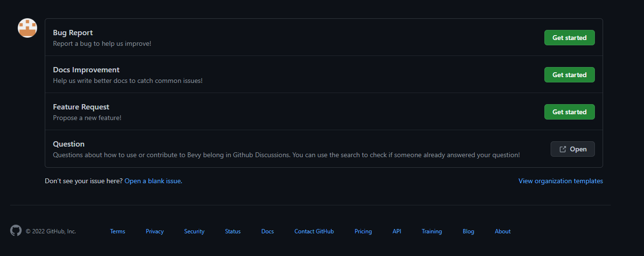Open the About page link

pos(502,231)
